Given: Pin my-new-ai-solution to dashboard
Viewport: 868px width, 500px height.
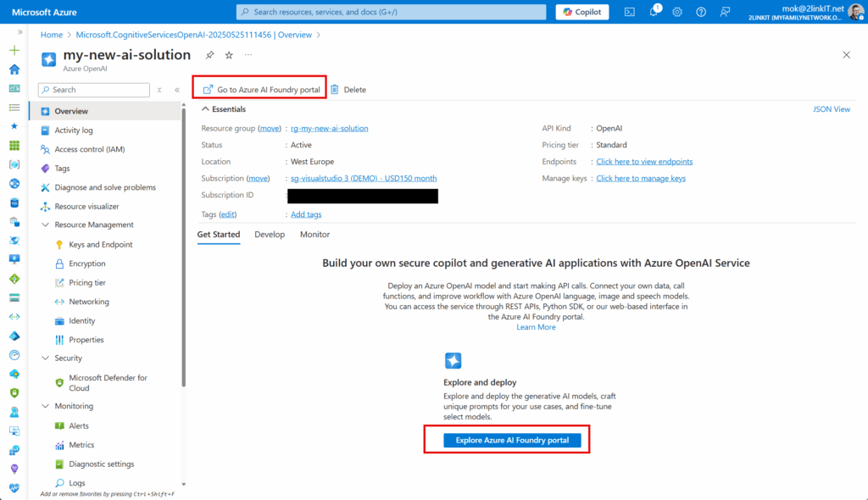Looking at the screenshot, I should click(x=210, y=55).
